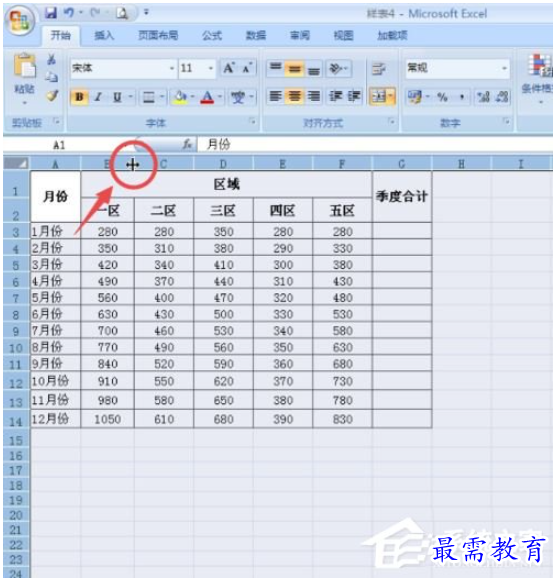Screen dimensions: 554x581
Task: Switch to the 公式 tab
Action: [x=212, y=36]
